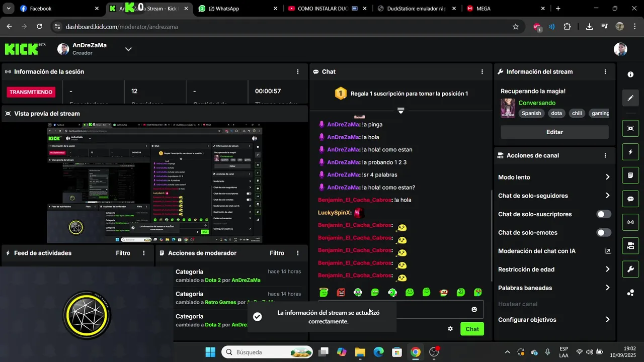Expand Modo lento settings
Screen dimensions: 644x362
607,177
